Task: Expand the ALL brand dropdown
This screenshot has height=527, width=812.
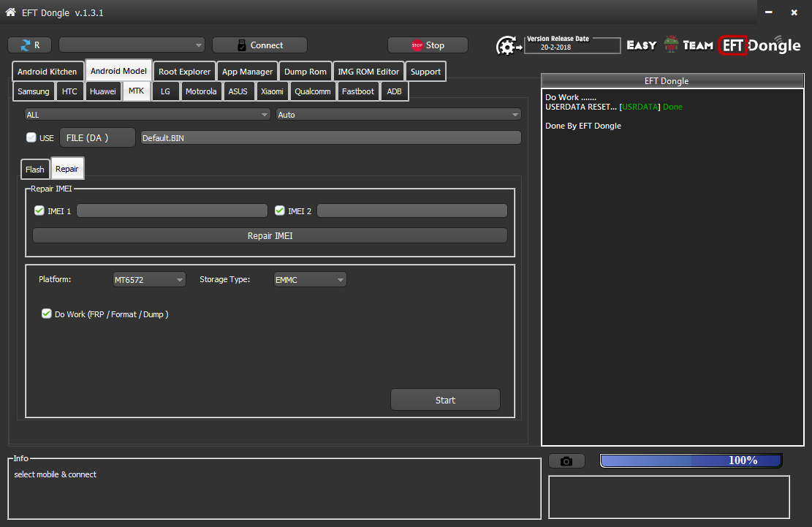Action: pyautogui.click(x=147, y=115)
